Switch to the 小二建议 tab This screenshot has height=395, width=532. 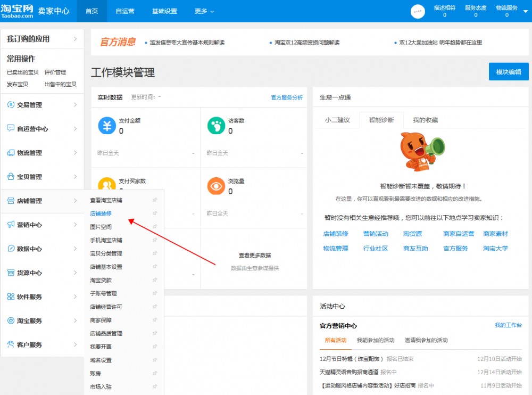pyautogui.click(x=337, y=120)
